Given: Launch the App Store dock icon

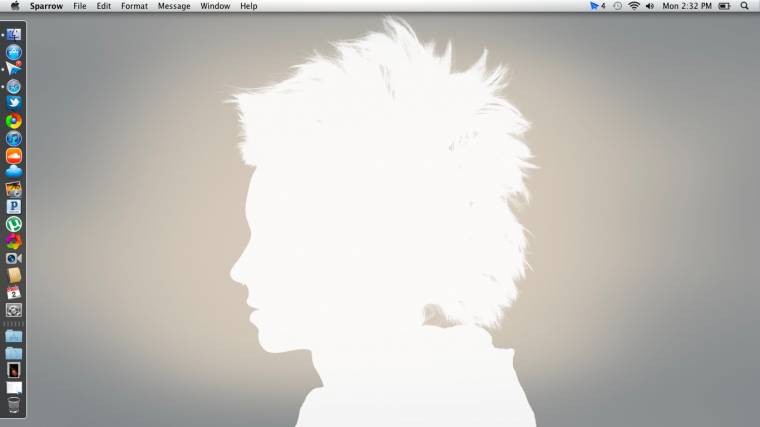Looking at the screenshot, I should tap(14, 52).
